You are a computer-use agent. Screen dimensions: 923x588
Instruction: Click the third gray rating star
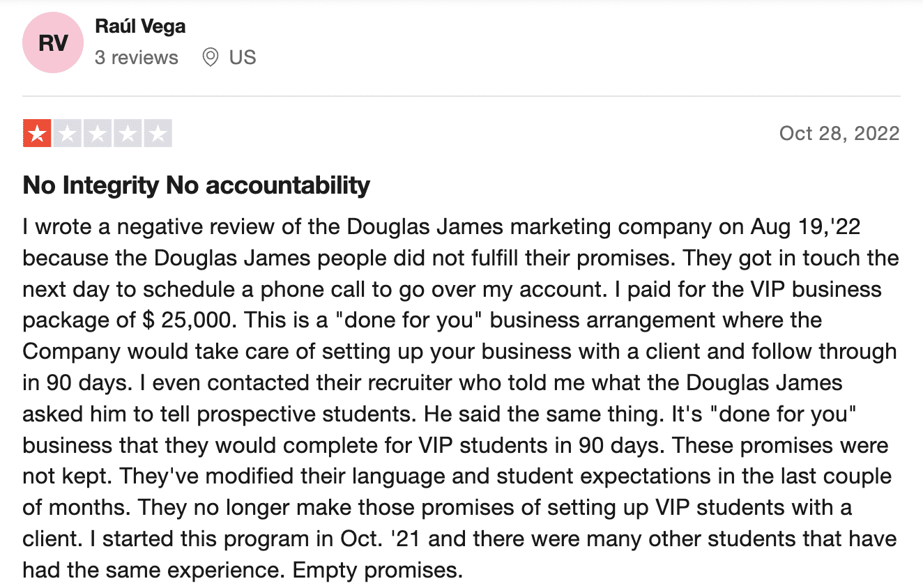pyautogui.click(x=98, y=134)
